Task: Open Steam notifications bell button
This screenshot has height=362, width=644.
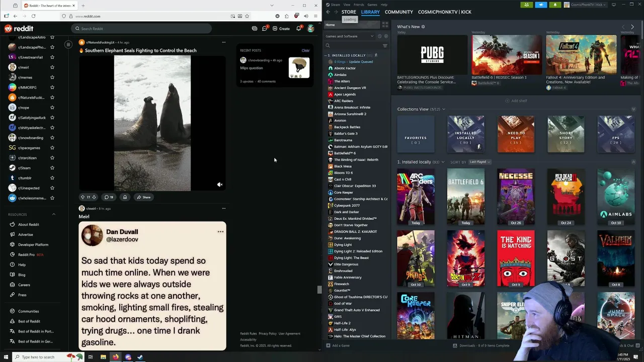Action: click(x=555, y=5)
